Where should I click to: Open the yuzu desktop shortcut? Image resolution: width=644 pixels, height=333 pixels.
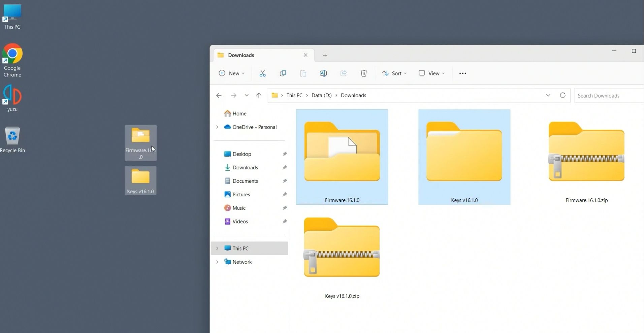[12, 98]
